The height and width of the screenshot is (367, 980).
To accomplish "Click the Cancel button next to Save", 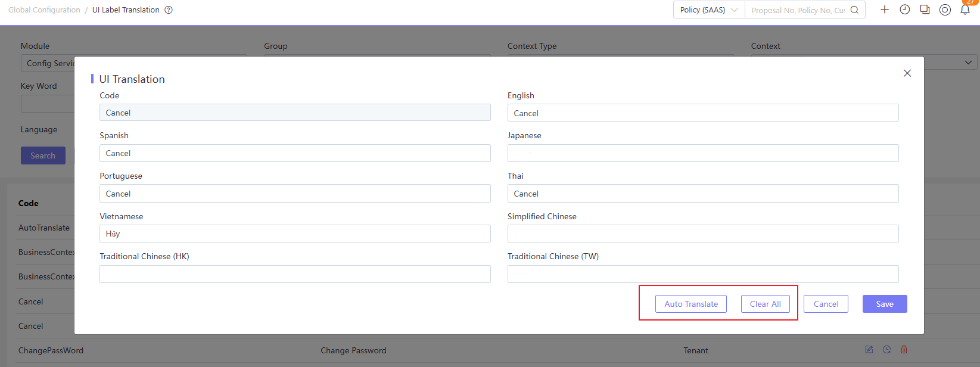I will (x=826, y=304).
